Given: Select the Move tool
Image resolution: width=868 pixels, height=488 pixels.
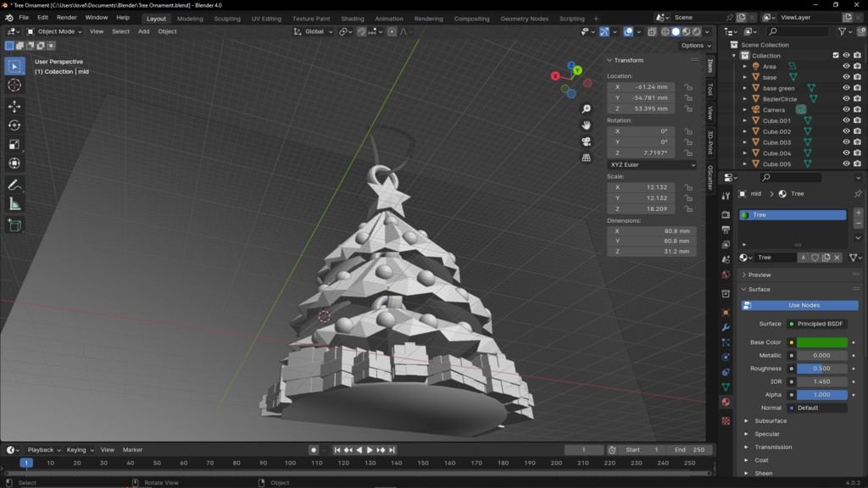Looking at the screenshot, I should point(14,105).
